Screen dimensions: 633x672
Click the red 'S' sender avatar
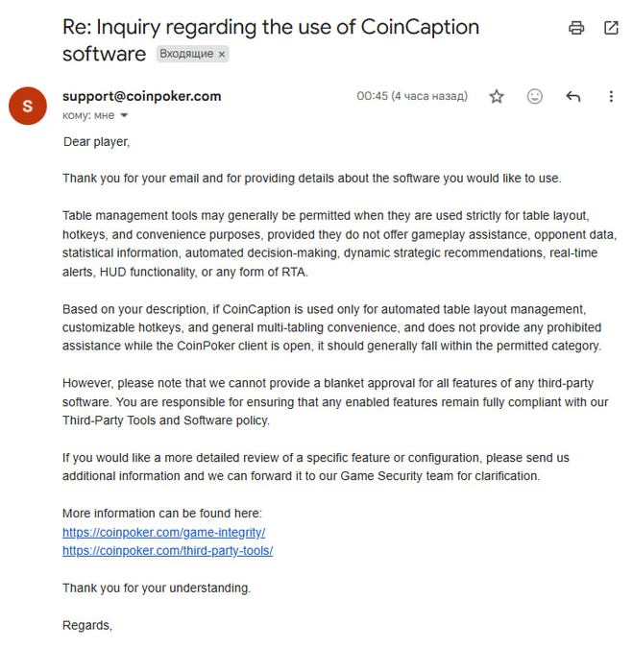28,106
